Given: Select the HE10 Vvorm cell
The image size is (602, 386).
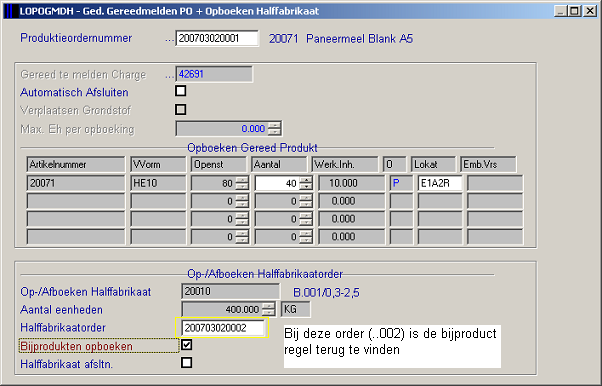Looking at the screenshot, I should (158, 183).
